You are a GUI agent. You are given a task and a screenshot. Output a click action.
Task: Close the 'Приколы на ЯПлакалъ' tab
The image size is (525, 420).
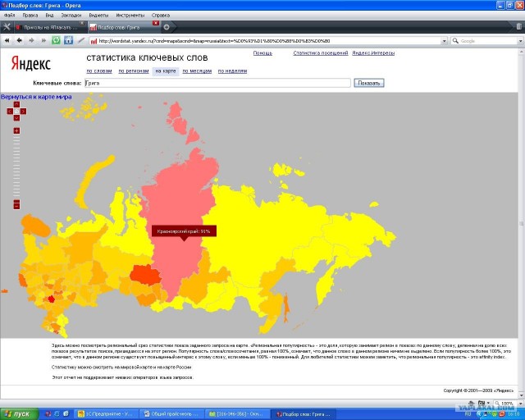(x=82, y=23)
